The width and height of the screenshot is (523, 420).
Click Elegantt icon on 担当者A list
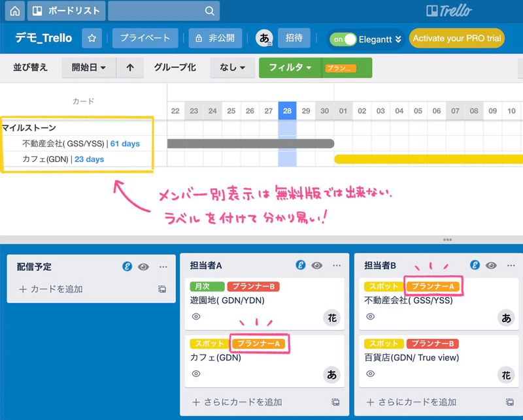301,265
